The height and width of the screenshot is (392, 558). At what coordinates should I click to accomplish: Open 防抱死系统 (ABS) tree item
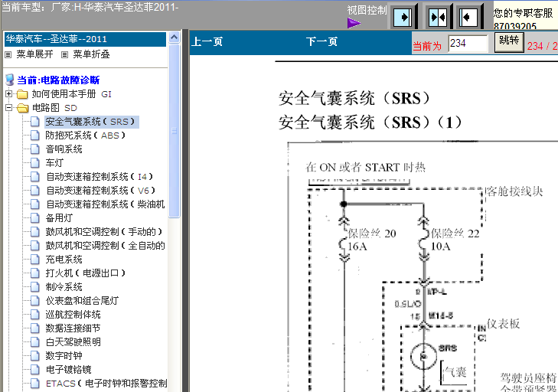[x=86, y=136]
